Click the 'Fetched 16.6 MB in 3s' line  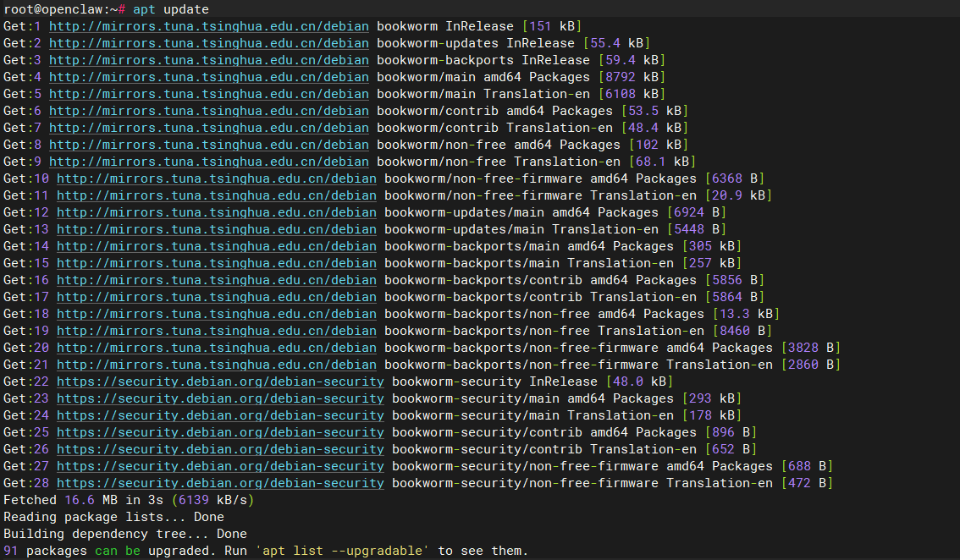(83, 500)
